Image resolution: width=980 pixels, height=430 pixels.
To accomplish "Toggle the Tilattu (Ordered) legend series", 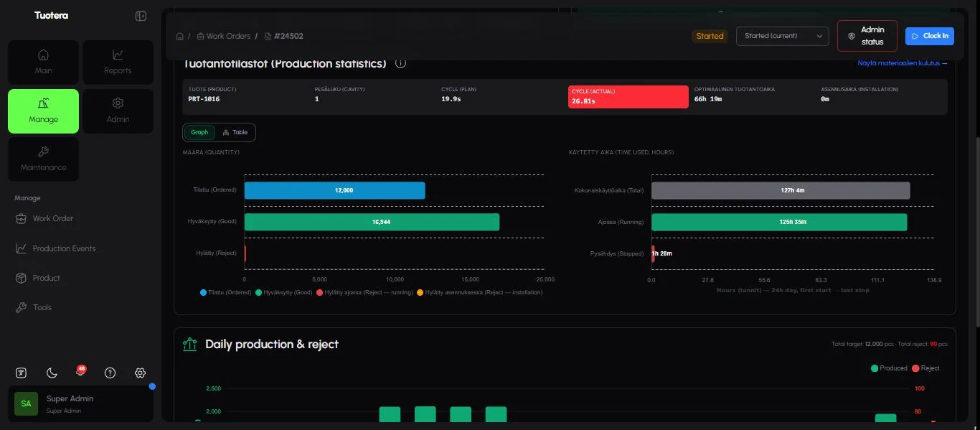I will tap(226, 292).
